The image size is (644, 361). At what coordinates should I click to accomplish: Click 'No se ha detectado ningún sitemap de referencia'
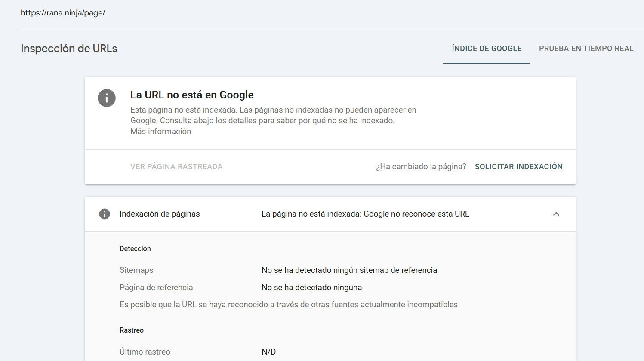349,270
